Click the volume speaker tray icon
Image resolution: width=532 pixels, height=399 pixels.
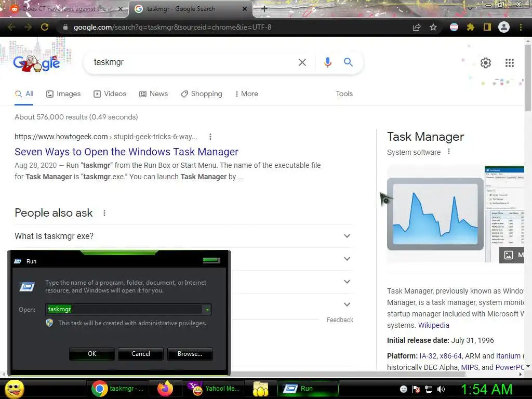point(441,389)
